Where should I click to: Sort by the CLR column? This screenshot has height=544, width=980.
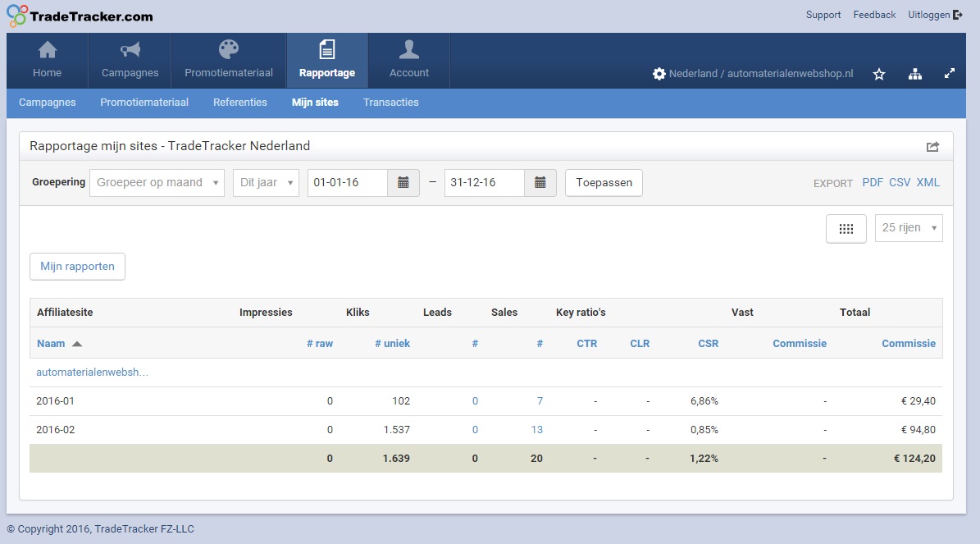(640, 344)
